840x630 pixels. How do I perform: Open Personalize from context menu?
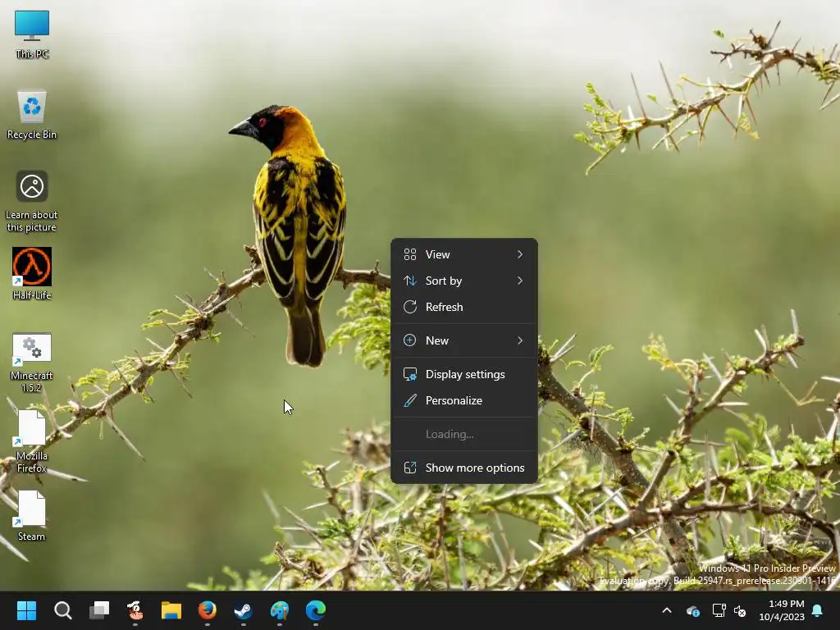tap(464, 400)
